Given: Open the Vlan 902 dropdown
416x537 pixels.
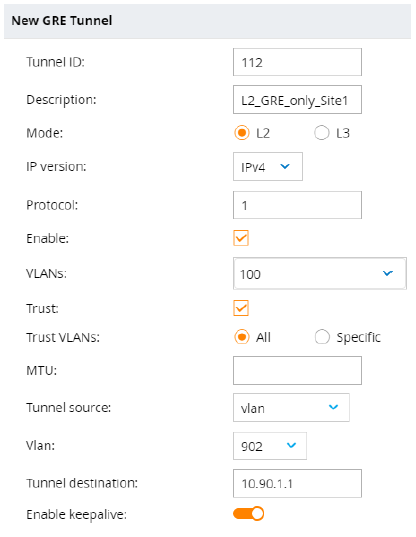Looking at the screenshot, I should [270, 446].
